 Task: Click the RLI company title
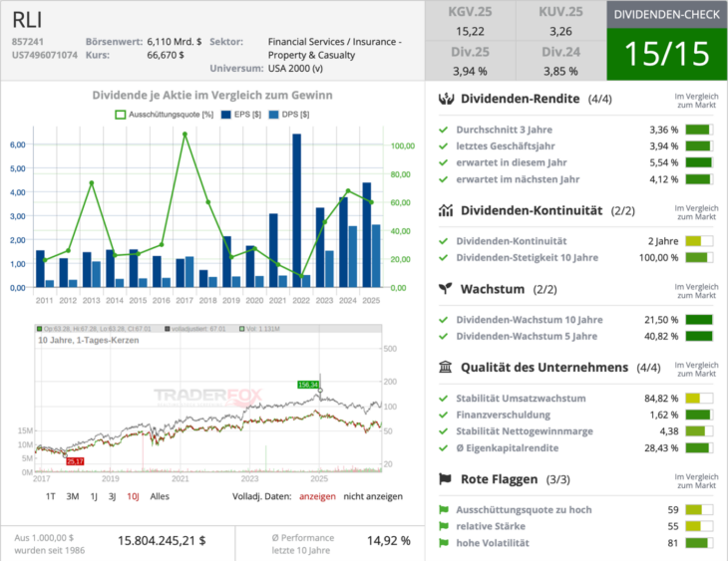click(x=27, y=20)
